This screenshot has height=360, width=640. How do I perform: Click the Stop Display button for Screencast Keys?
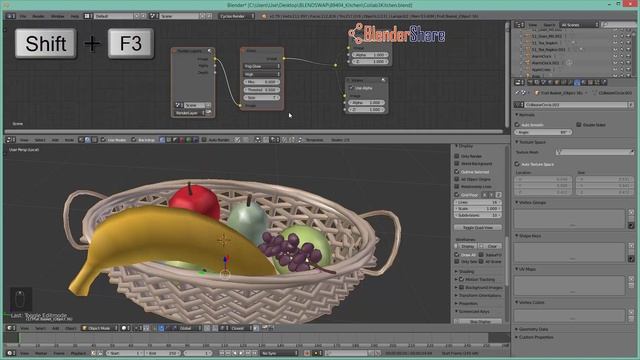point(479,322)
